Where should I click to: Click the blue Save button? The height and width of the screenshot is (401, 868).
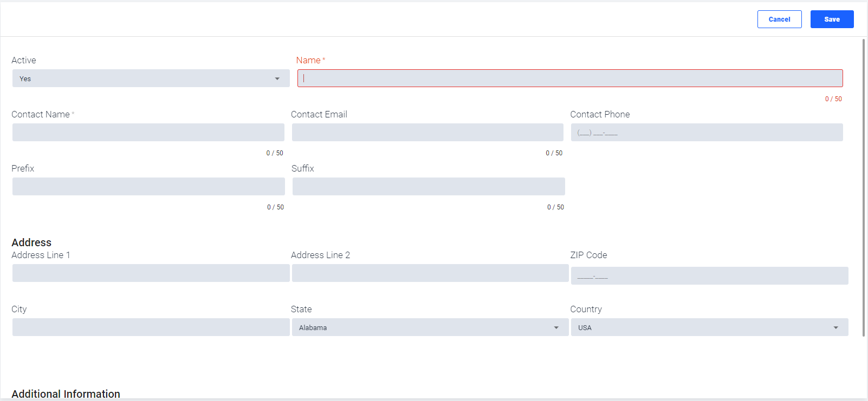(x=832, y=19)
